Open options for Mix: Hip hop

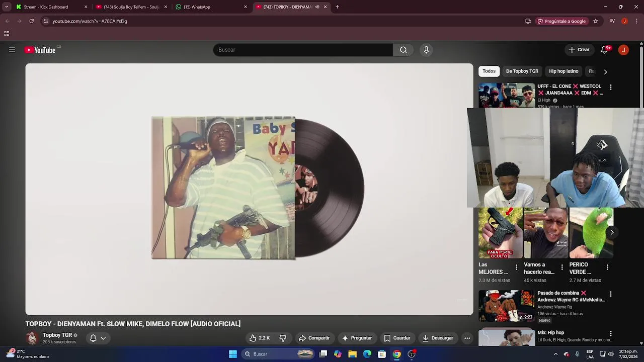[x=611, y=334]
